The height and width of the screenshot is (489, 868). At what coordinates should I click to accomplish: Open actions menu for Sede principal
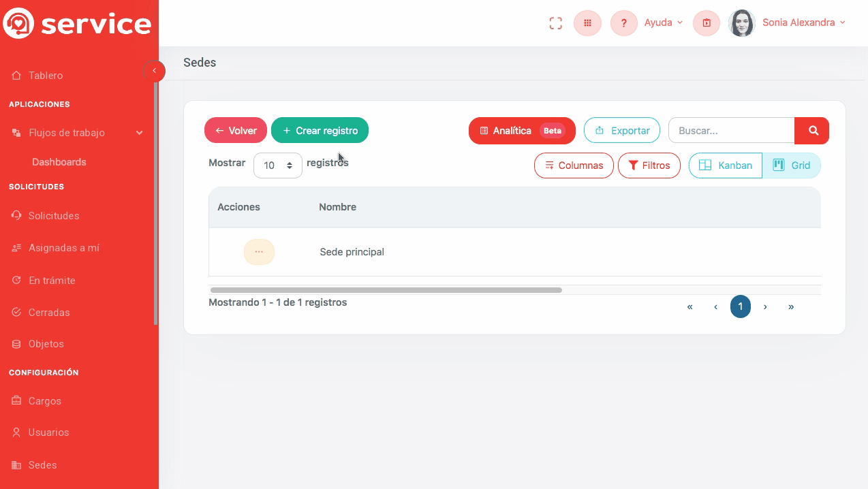point(259,252)
